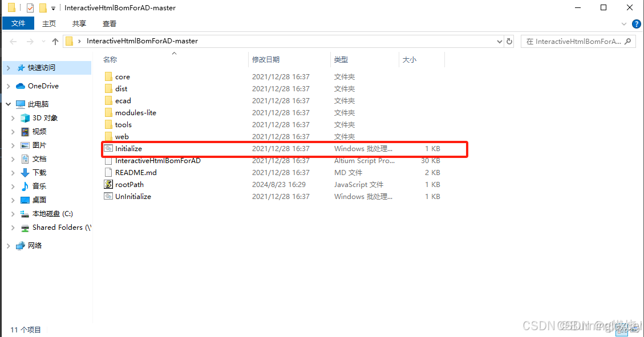The width and height of the screenshot is (644, 337).
Task: Click the Music note icon
Action: point(25,186)
